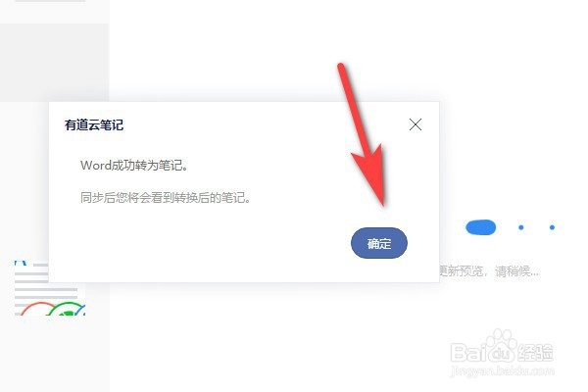Click the red arc in document thumbnail
This screenshot has height=392, width=588.
(x=37, y=309)
